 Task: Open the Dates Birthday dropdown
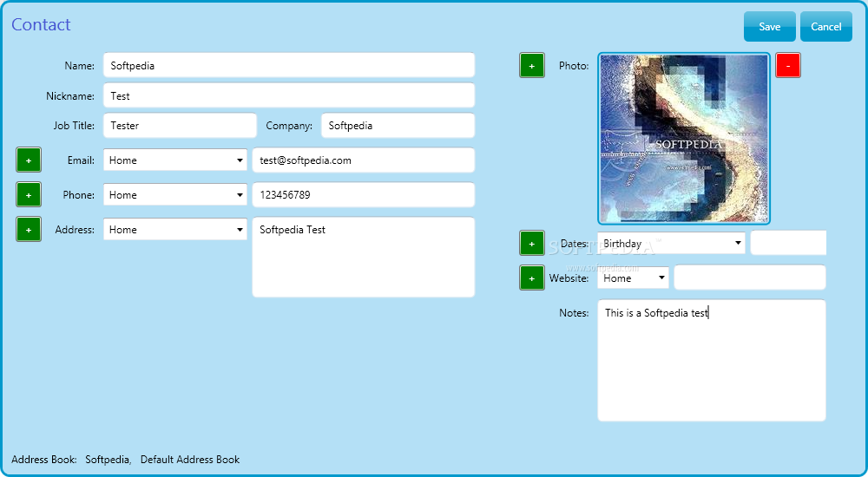671,243
